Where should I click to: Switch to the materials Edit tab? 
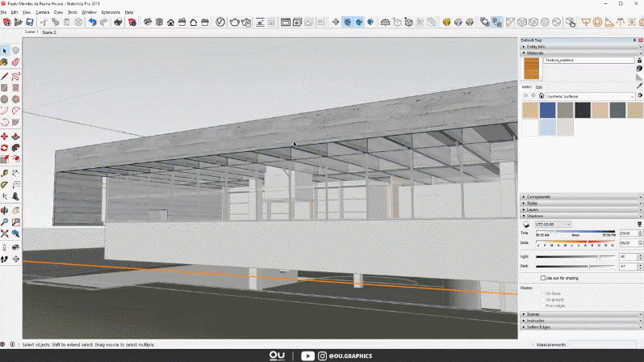[539, 86]
